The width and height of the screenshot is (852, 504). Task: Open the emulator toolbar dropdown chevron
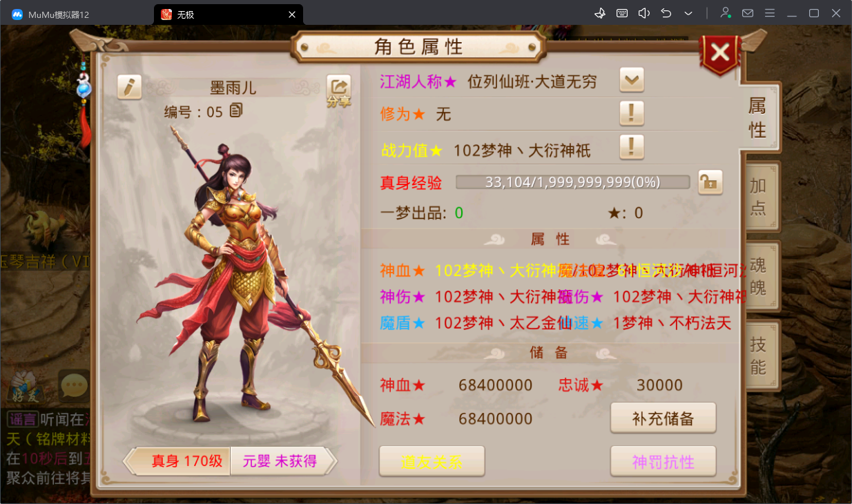[688, 13]
